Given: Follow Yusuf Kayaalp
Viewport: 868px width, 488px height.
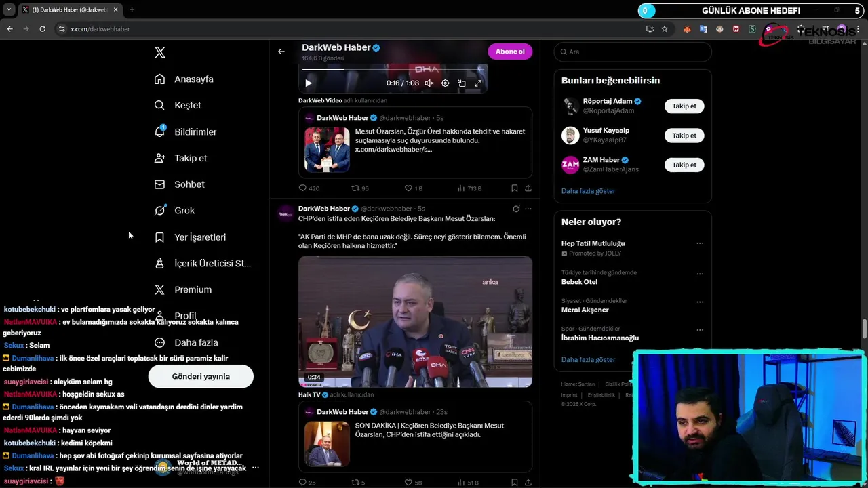Looking at the screenshot, I should [x=684, y=136].
